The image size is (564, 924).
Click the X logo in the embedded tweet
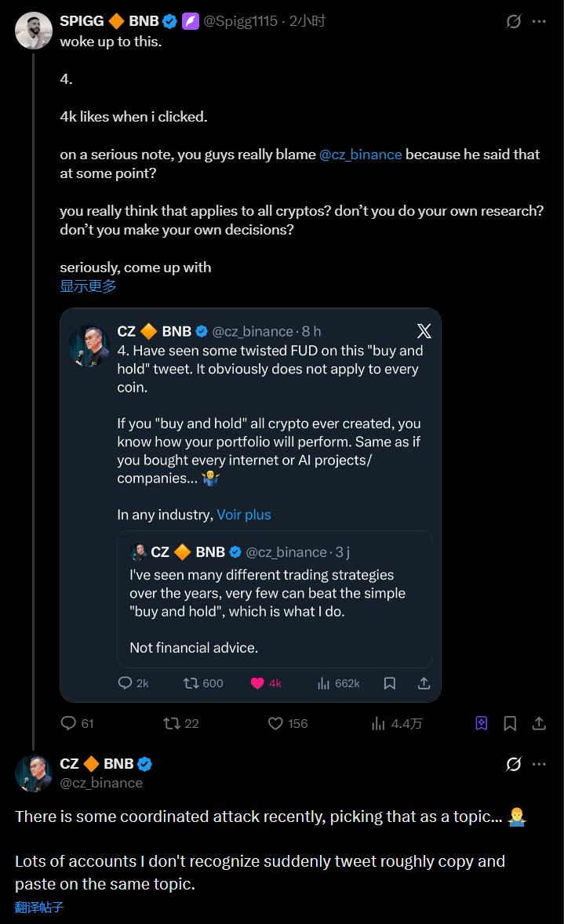pos(424,331)
